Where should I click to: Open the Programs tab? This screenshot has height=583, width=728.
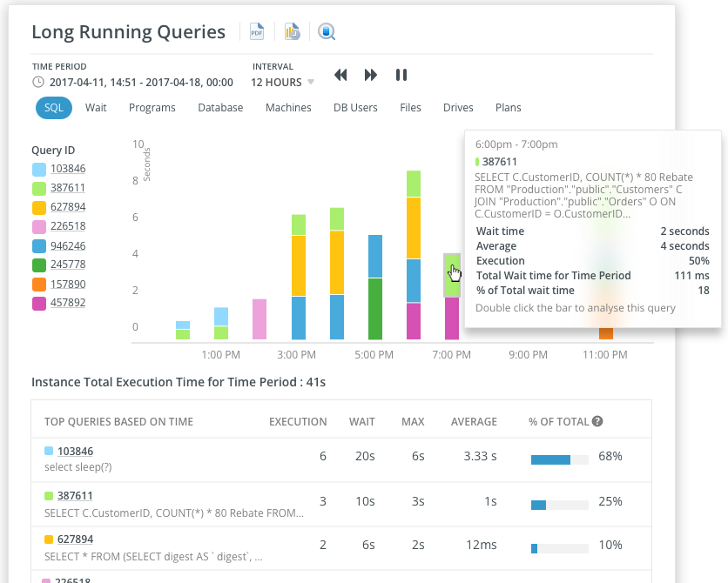[x=152, y=108]
